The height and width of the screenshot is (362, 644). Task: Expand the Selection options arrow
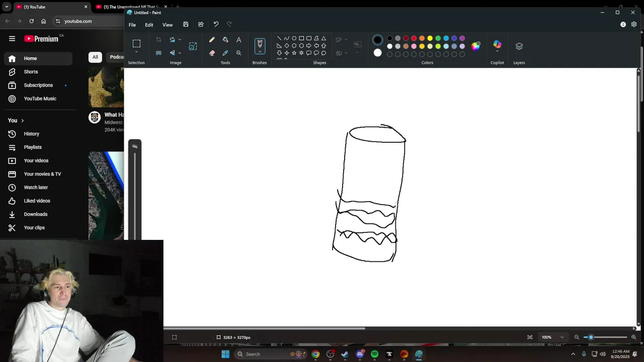point(136,52)
